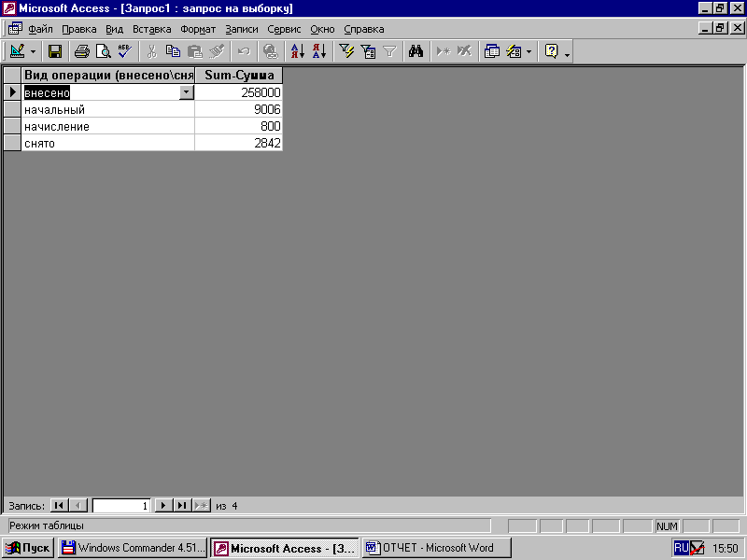Select the Вид операции column header
This screenshot has height=560, width=747.
pyautogui.click(x=107, y=76)
